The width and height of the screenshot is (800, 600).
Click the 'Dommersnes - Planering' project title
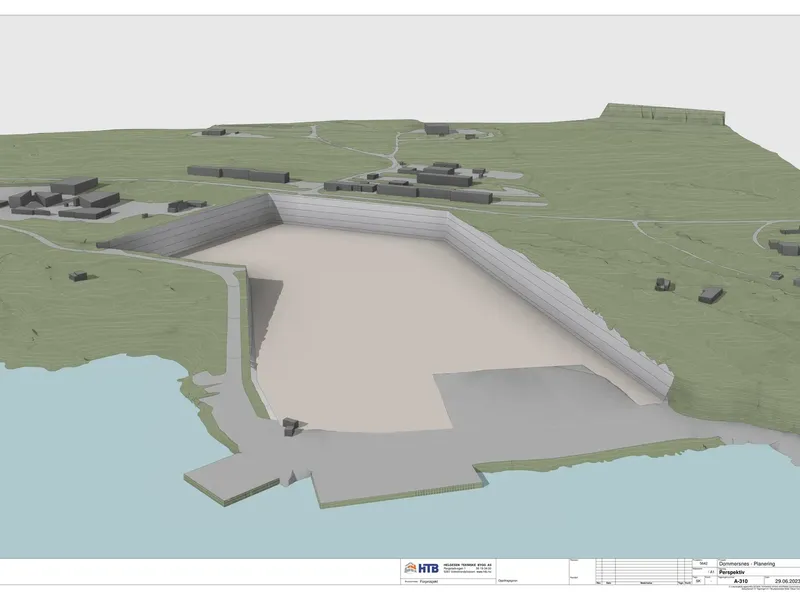click(747, 564)
